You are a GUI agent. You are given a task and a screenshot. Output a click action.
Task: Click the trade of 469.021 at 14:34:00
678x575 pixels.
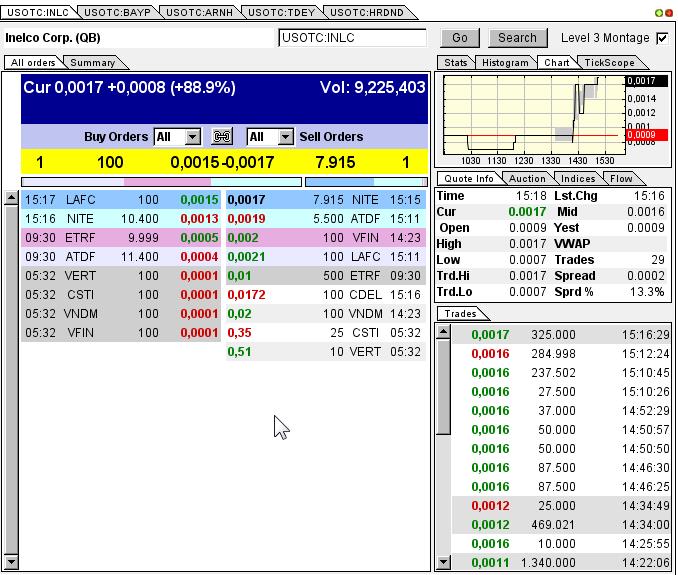click(561, 525)
